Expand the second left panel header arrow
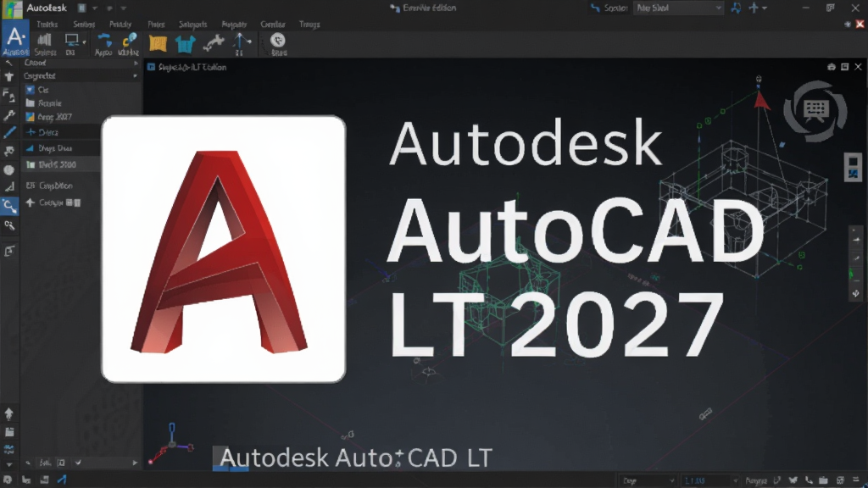Screen dimensions: 868x488 click(x=135, y=75)
